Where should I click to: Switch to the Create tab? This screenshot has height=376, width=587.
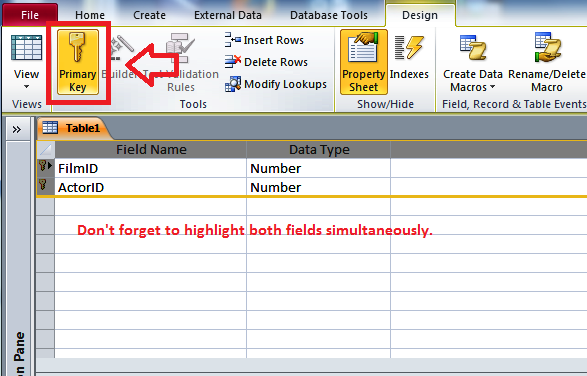(x=149, y=15)
